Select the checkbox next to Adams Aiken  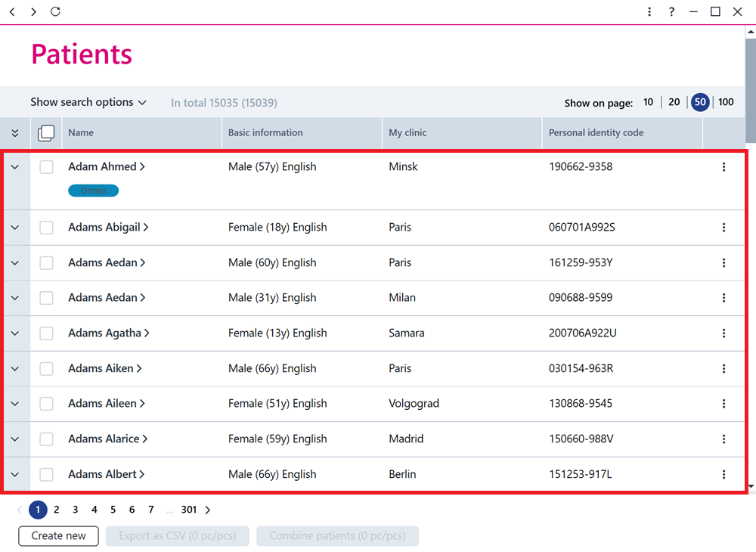pos(46,369)
